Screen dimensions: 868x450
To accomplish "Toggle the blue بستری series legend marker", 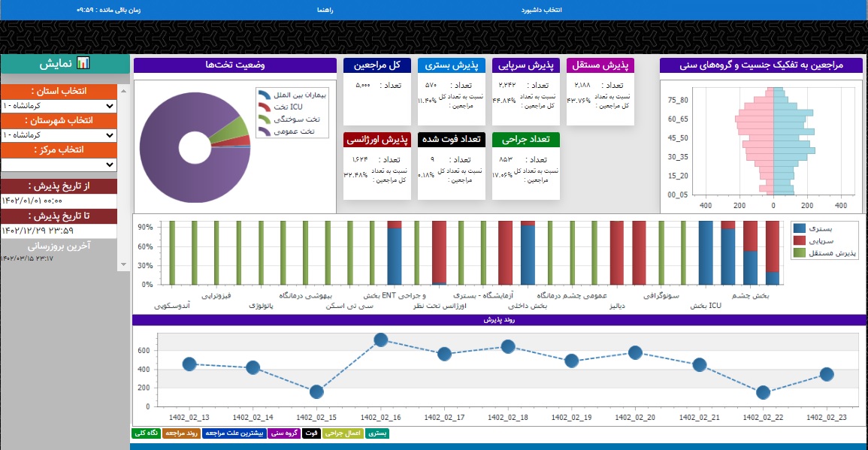I will [x=800, y=228].
